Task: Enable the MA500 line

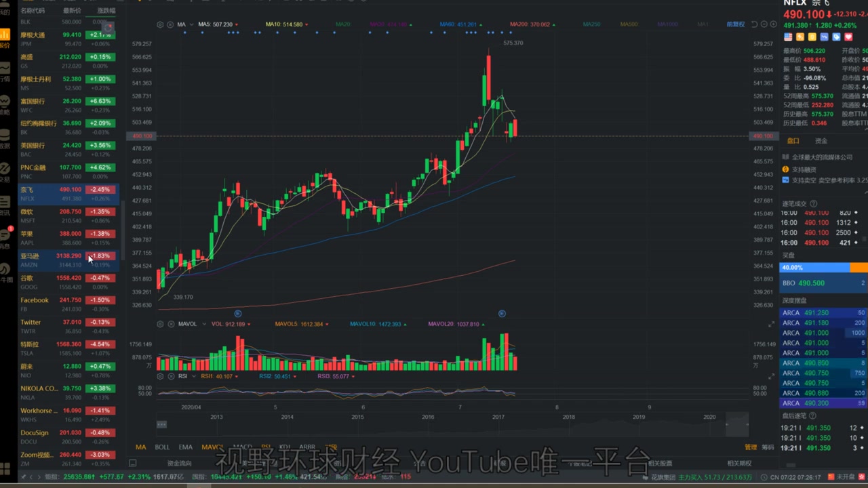Action: tap(629, 24)
